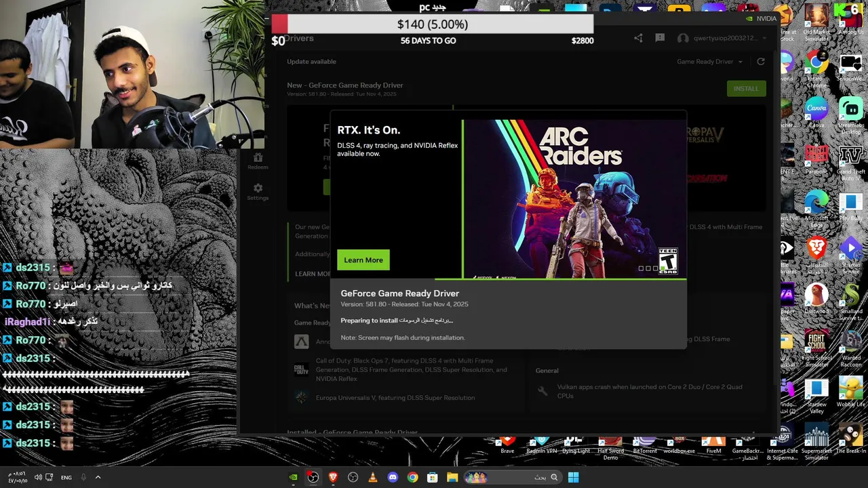The image size is (868, 488).
Task: Click the refresh drivers icon
Action: [761, 62]
